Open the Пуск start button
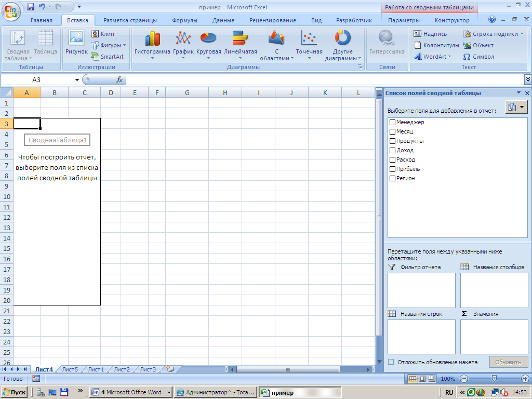This screenshot has height=399, width=532. coord(14,392)
